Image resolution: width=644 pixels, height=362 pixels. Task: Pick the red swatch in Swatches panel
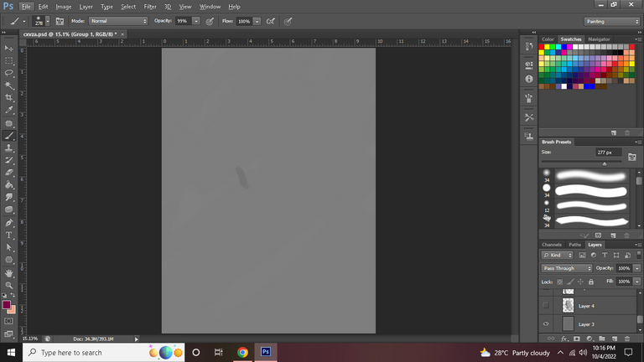click(x=542, y=47)
